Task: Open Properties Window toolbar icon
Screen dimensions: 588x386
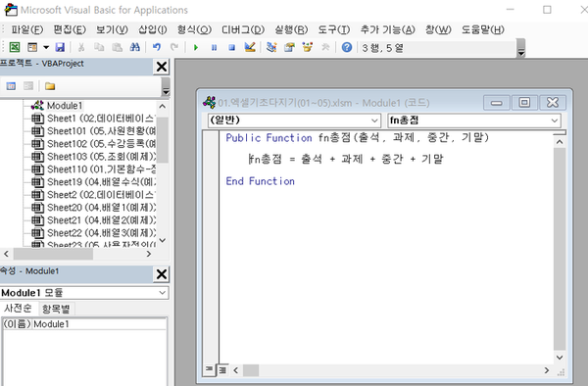Action: (x=289, y=47)
